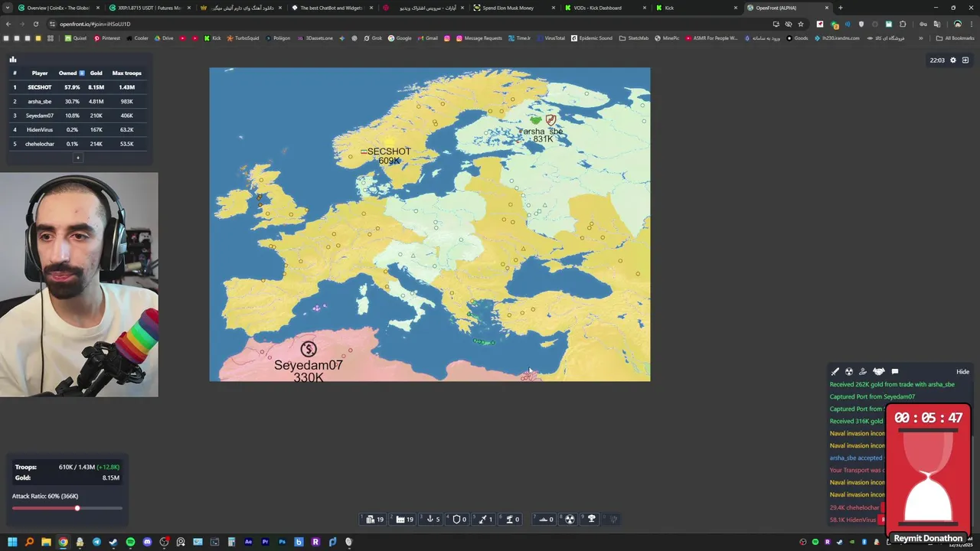The width and height of the screenshot is (980, 551).
Task: Open Pinterest bookmark
Action: click(107, 37)
